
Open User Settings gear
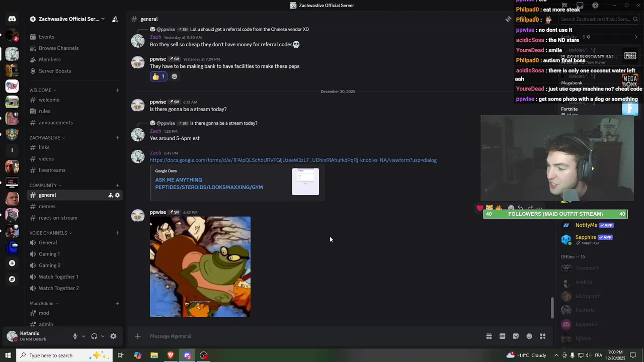pyautogui.click(x=113, y=336)
